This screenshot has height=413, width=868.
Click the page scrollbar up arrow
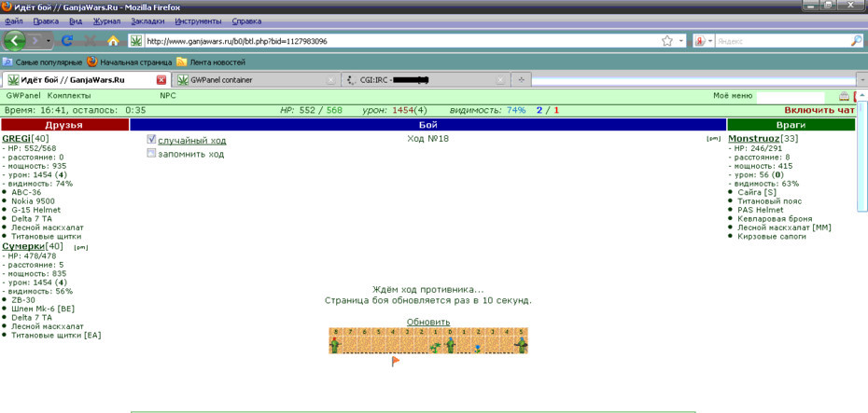(x=862, y=96)
